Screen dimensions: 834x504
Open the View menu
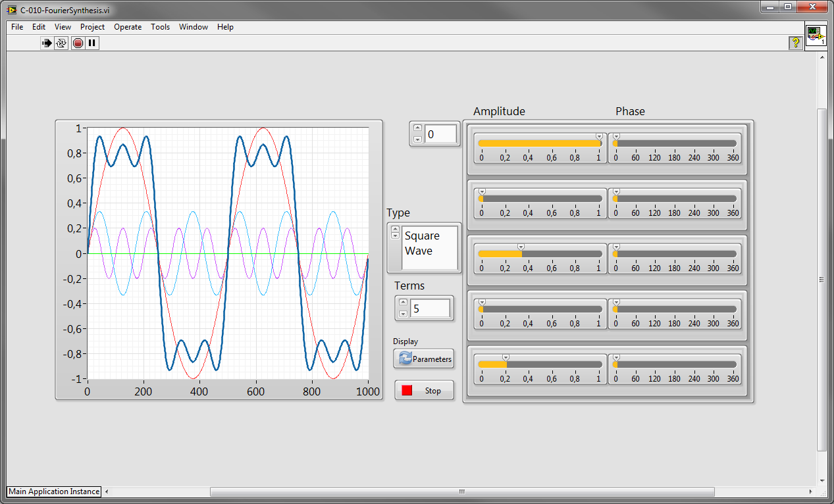pyautogui.click(x=63, y=27)
